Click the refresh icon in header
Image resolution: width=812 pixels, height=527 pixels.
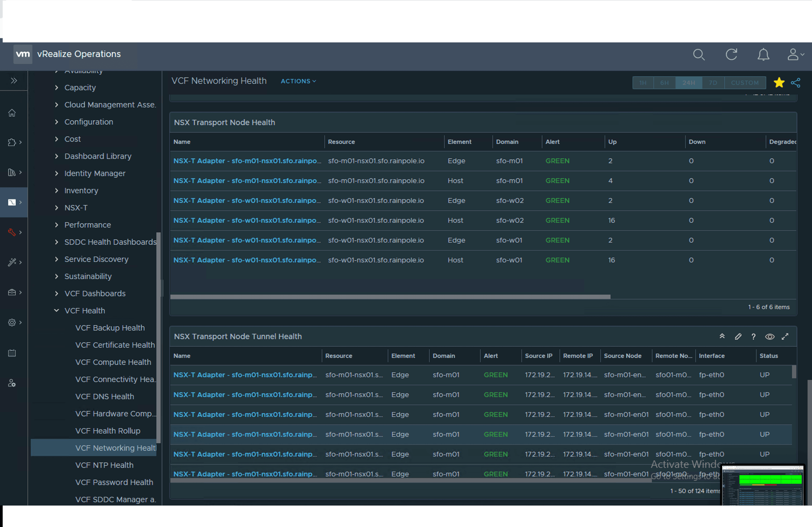[731, 54]
